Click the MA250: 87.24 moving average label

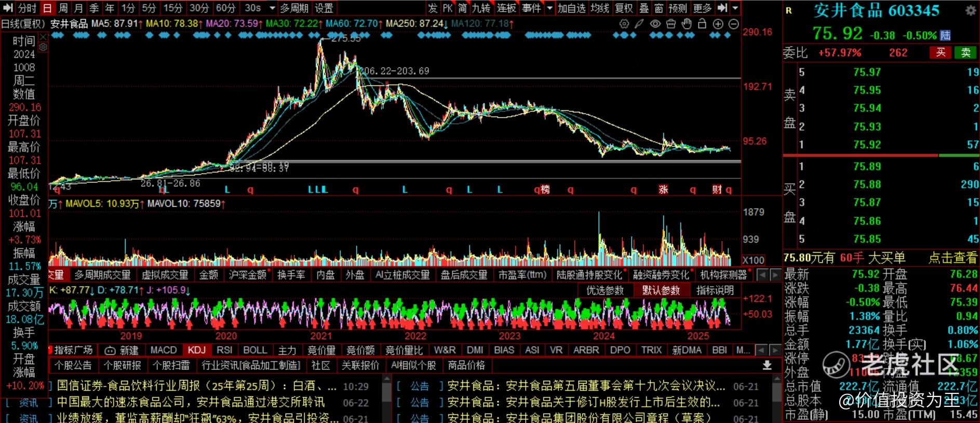click(418, 24)
